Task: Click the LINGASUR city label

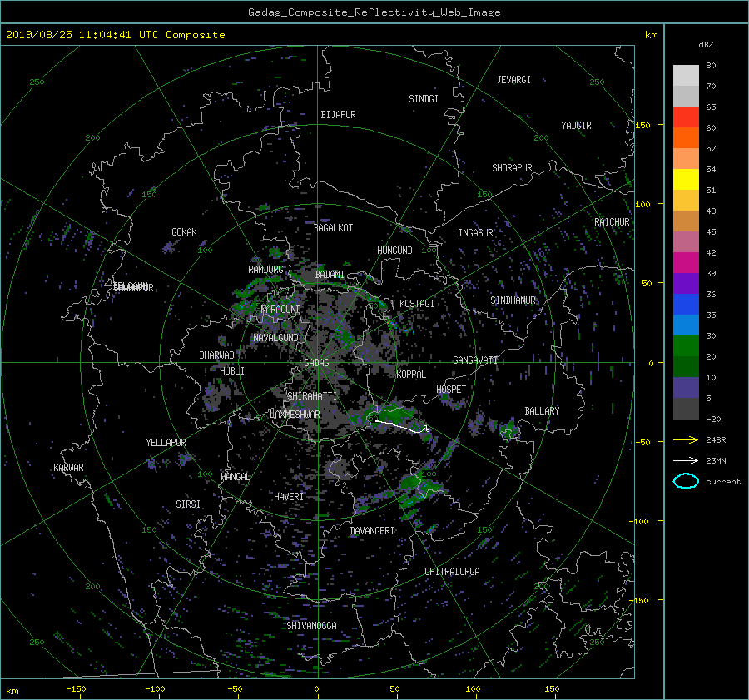Action: (x=473, y=233)
